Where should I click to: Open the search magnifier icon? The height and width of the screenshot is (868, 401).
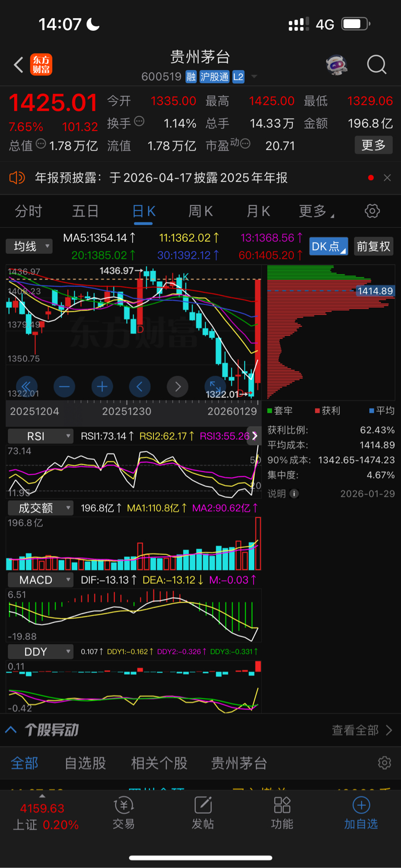coord(376,65)
